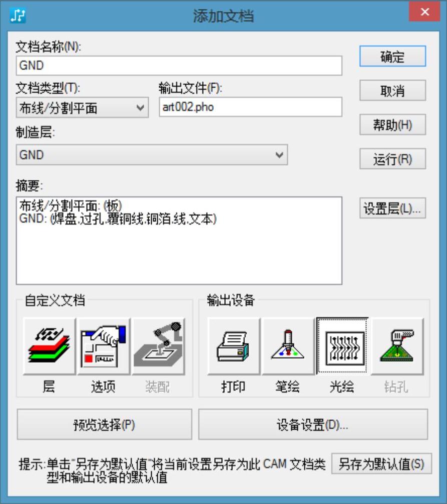The height and width of the screenshot is (504, 447).
Task: Cancel the dialog with 取消
Action: [x=392, y=91]
